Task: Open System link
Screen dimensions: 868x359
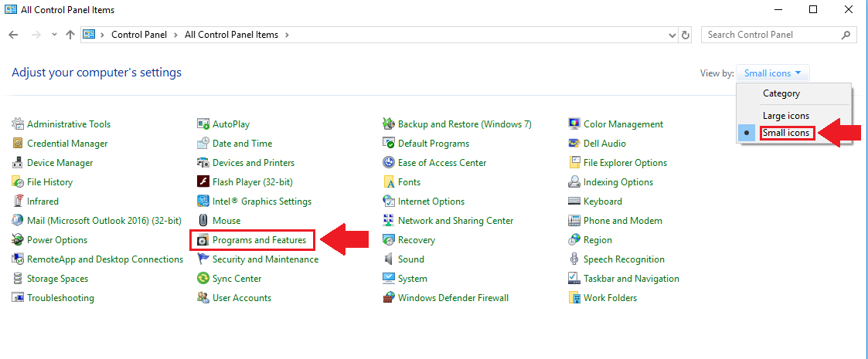Action: click(x=413, y=279)
